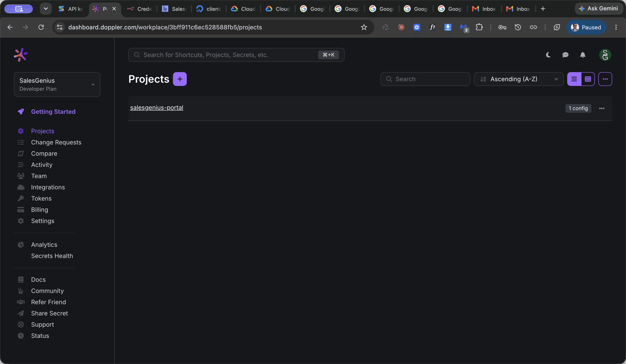Open Billing page

tap(40, 210)
